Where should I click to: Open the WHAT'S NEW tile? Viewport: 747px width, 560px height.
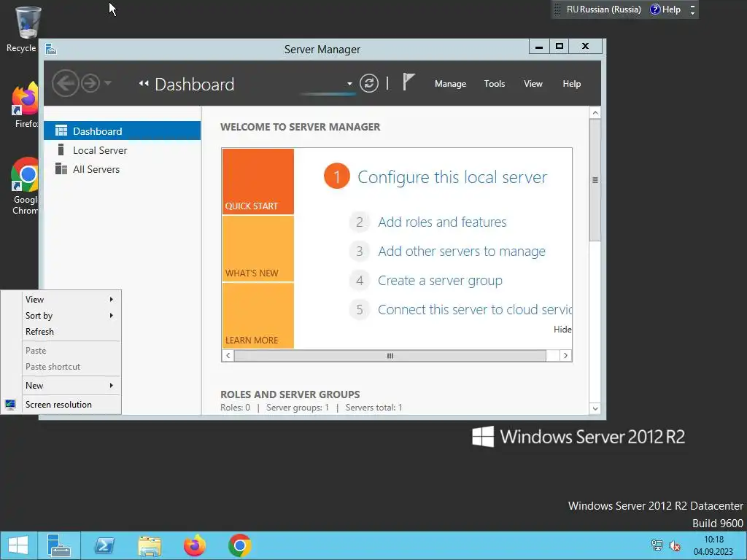tap(258, 249)
